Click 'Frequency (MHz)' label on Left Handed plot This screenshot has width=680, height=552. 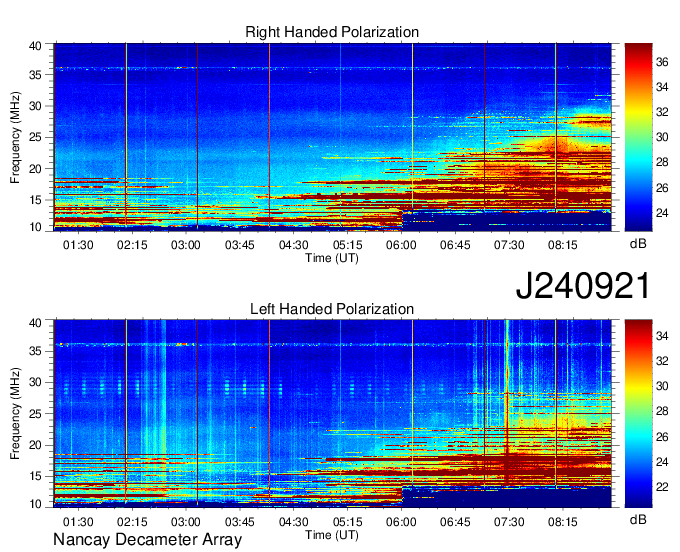[x=15, y=414]
